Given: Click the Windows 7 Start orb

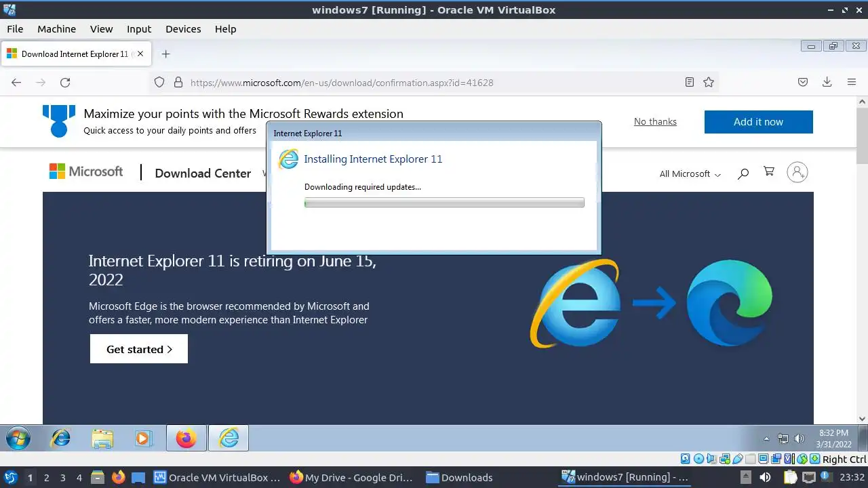Looking at the screenshot, I should click(18, 439).
